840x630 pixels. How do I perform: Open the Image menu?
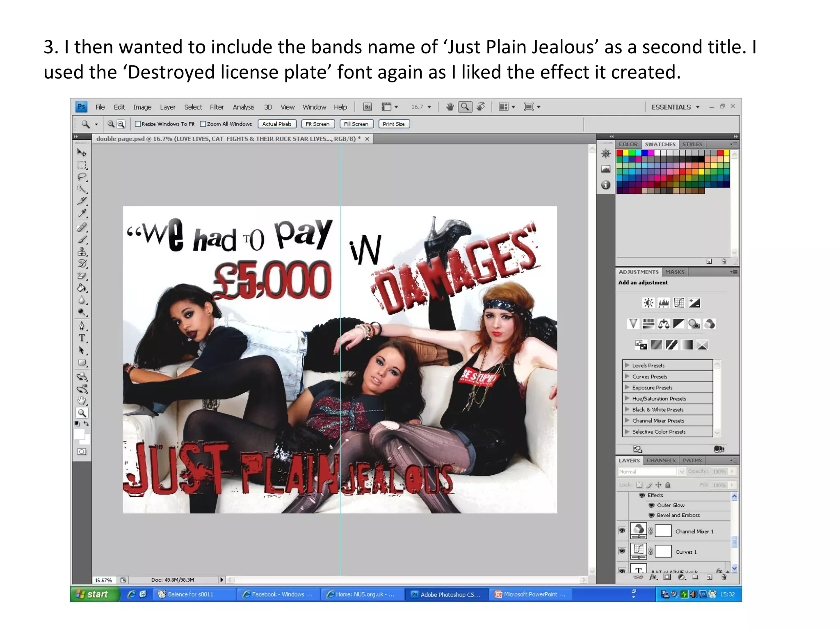click(142, 107)
